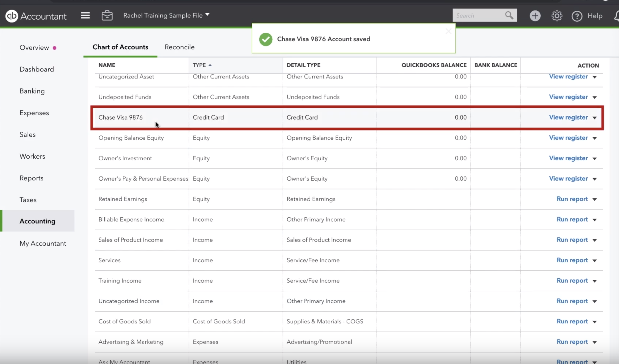Open Expenses in the sidebar
This screenshot has width=619, height=364.
coord(34,113)
